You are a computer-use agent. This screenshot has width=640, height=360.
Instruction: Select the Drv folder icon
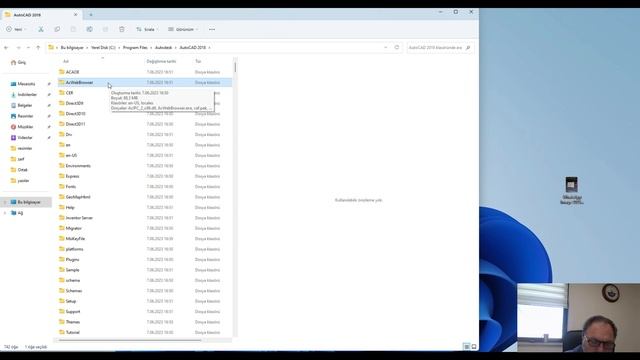(x=62, y=134)
